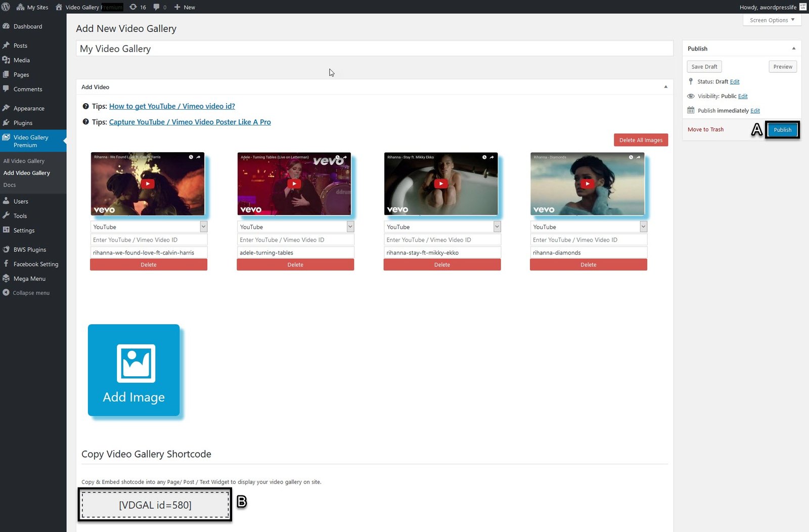Play the Rihanna We Found Love video
The width and height of the screenshot is (809, 532).
pos(147,184)
